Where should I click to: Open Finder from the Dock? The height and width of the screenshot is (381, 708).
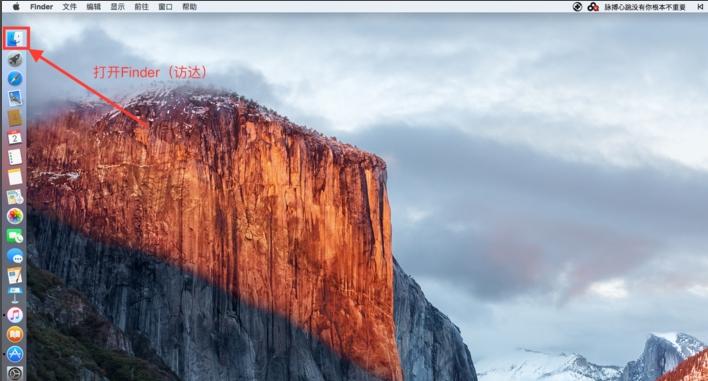pos(15,39)
